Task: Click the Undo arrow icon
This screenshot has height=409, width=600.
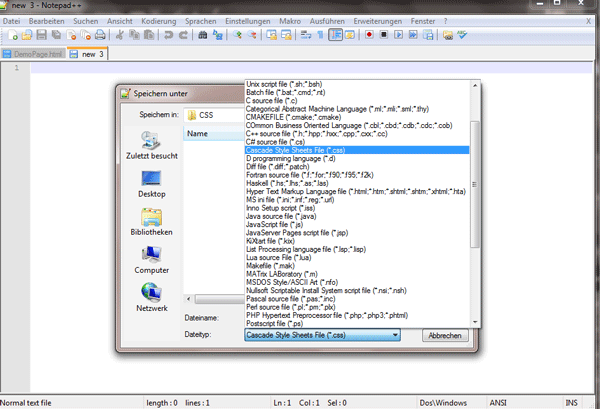Action: pos(168,35)
